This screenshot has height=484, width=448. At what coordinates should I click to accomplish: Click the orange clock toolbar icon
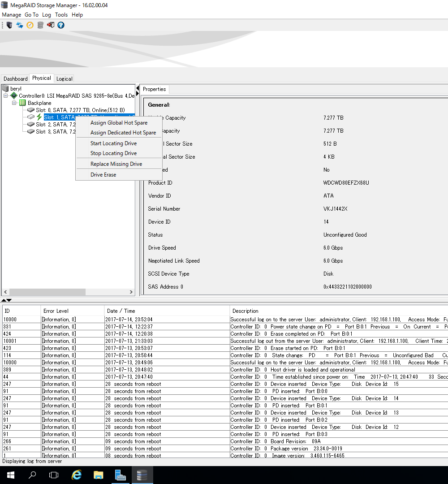tap(30, 25)
